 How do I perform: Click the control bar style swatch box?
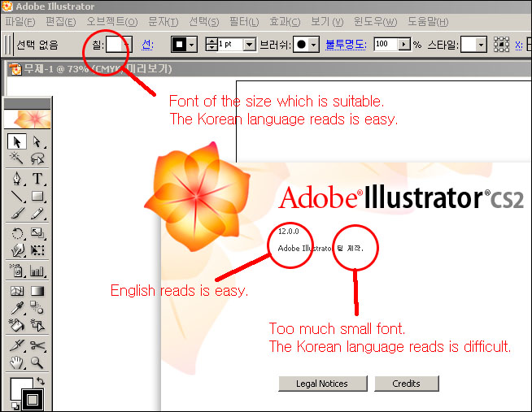tap(469, 45)
